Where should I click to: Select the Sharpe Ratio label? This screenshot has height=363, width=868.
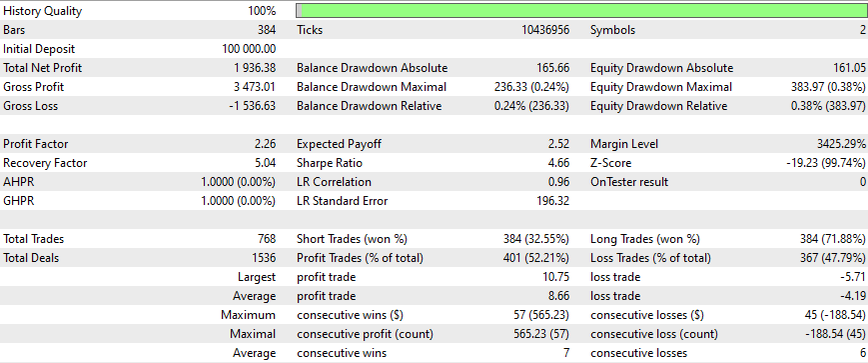(x=330, y=163)
